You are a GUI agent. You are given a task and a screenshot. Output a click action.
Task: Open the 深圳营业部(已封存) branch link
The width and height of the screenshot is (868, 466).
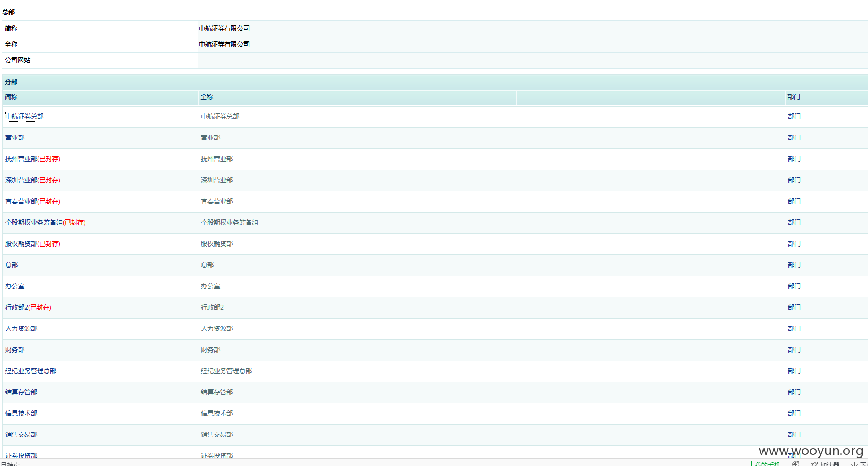coord(33,180)
